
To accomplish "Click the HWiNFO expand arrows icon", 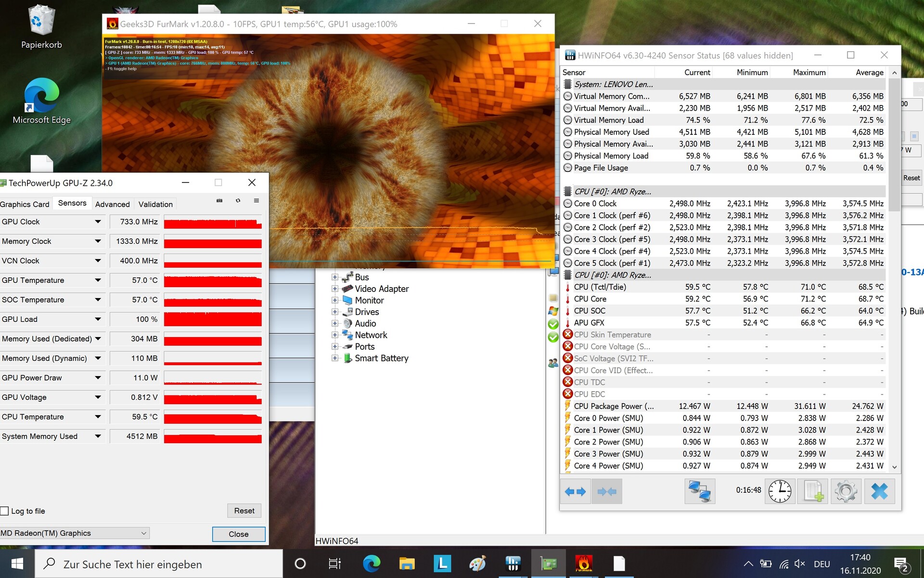I will pyautogui.click(x=575, y=491).
